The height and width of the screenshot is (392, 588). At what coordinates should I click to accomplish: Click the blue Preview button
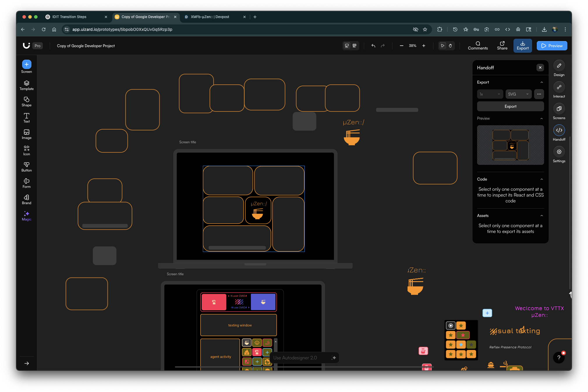(x=552, y=46)
